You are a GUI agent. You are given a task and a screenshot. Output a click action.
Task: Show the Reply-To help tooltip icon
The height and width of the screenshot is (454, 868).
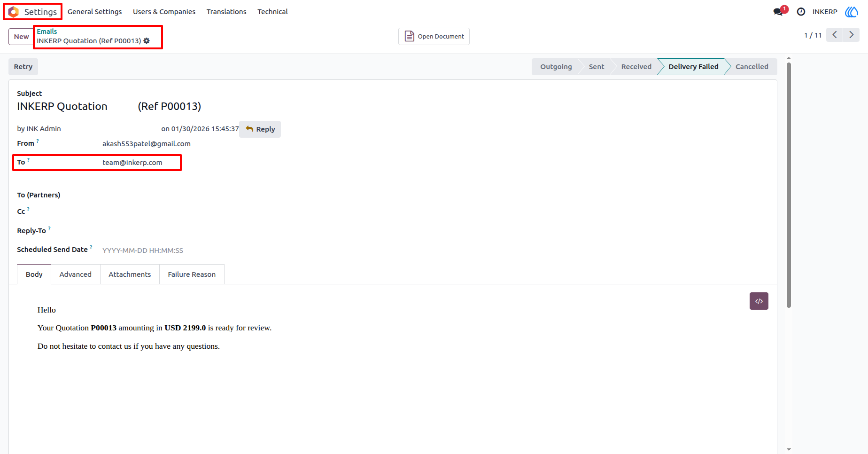point(49,228)
